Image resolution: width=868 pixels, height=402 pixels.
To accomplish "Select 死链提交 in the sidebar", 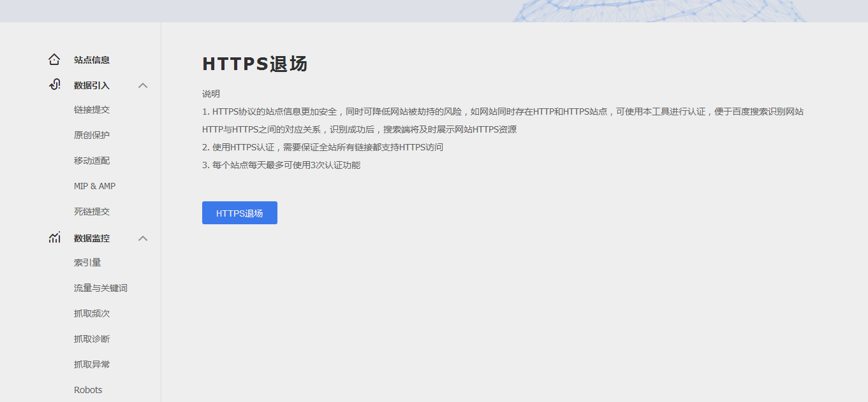I will (x=92, y=212).
